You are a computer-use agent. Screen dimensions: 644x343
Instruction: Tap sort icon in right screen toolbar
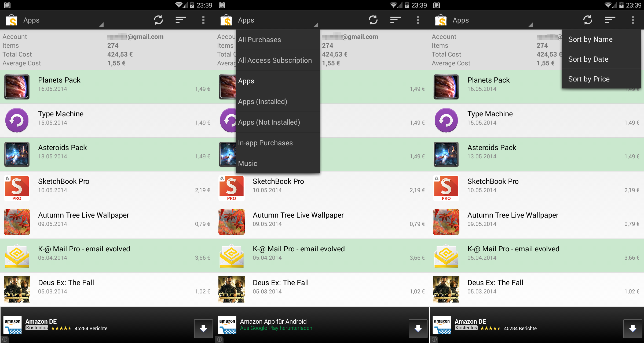[x=610, y=20]
